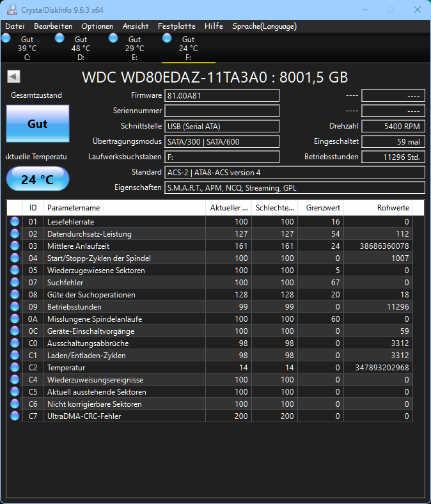Click status orb for Suchfehler row

coord(15,282)
